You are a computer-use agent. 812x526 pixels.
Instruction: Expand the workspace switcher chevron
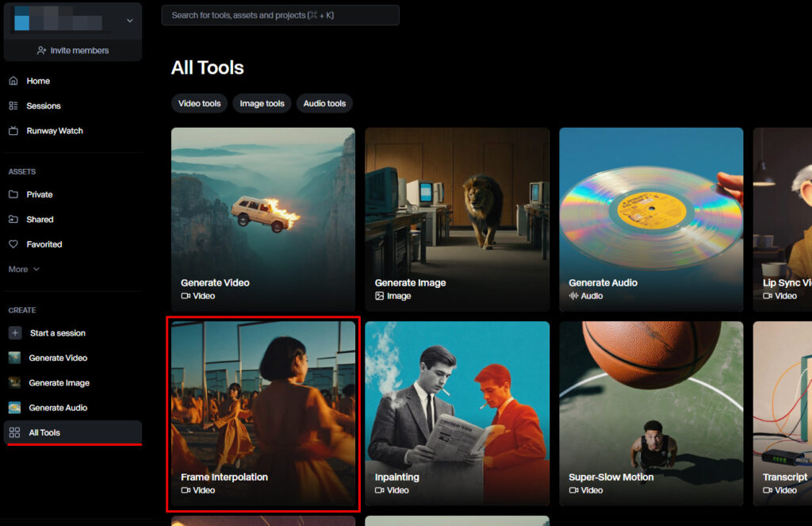pyautogui.click(x=130, y=21)
